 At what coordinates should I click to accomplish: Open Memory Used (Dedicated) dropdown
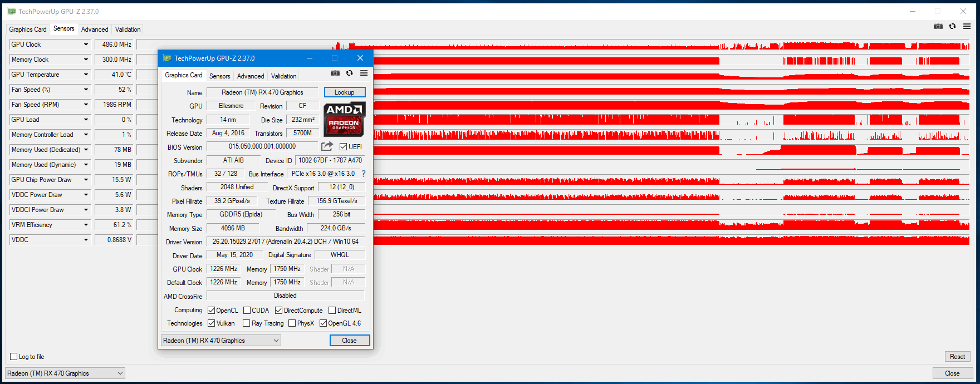(86, 150)
